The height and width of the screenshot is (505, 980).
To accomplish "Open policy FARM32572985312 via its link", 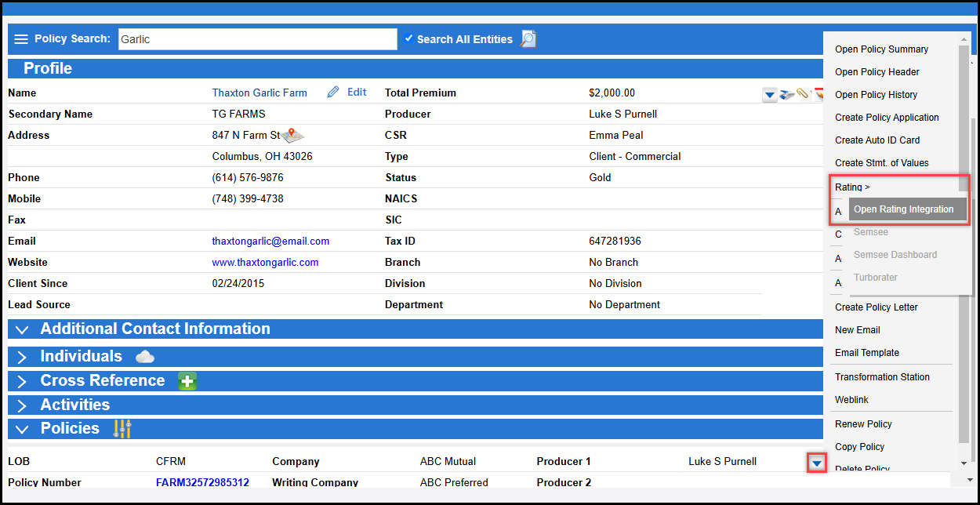I will click(x=202, y=483).
